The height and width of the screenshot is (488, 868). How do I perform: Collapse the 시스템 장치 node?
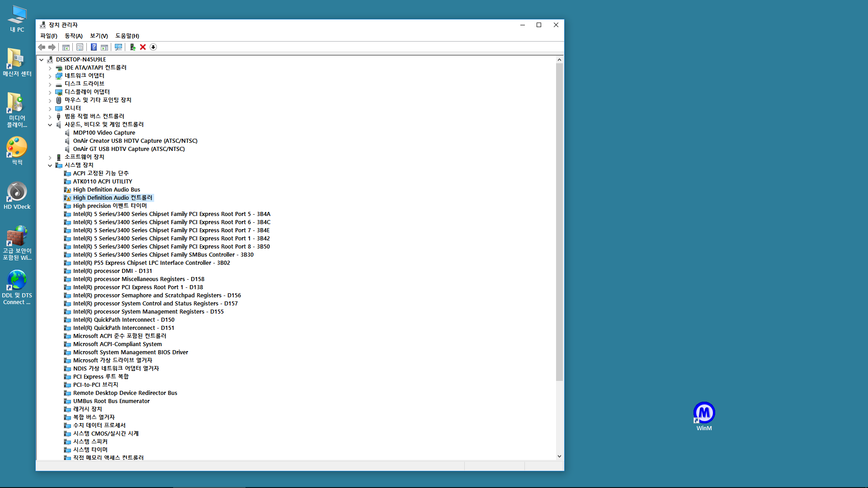[x=50, y=165]
